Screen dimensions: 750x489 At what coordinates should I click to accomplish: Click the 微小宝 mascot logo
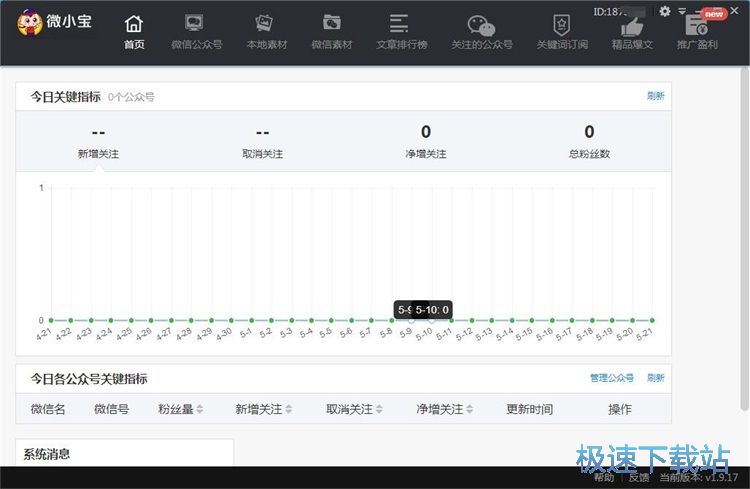tap(30, 22)
